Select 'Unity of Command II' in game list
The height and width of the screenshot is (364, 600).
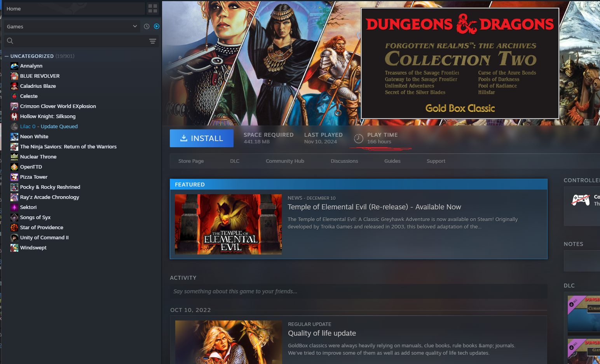coord(44,238)
